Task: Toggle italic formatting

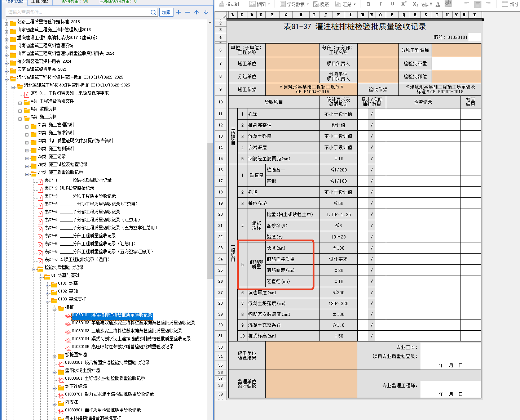Action: 380,4
